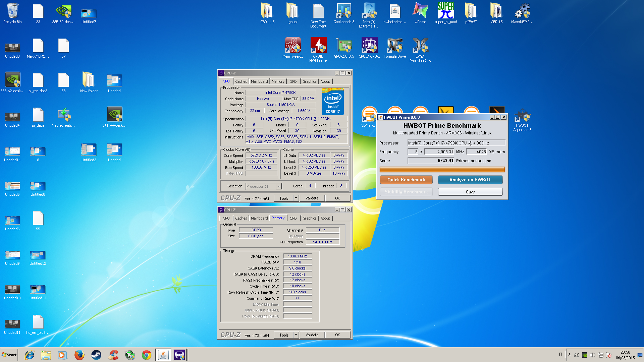Open CPU tab in lower CPU-Z window
Image resolution: width=644 pixels, height=362 pixels.
pyautogui.click(x=226, y=218)
